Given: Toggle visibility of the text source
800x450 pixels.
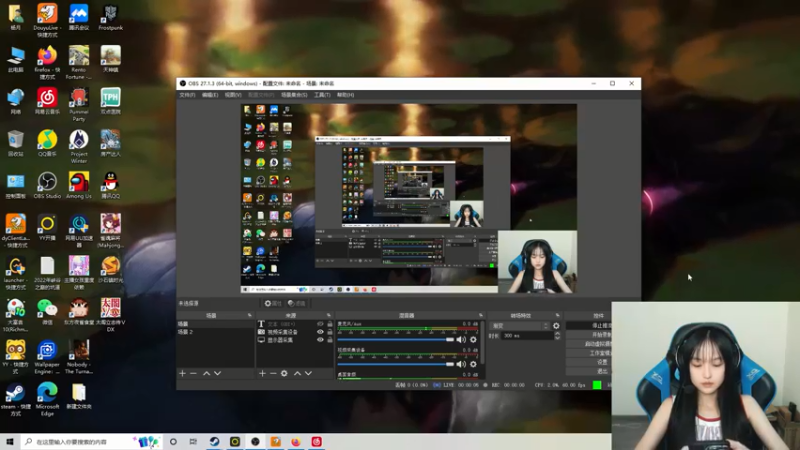Looking at the screenshot, I should (320, 324).
